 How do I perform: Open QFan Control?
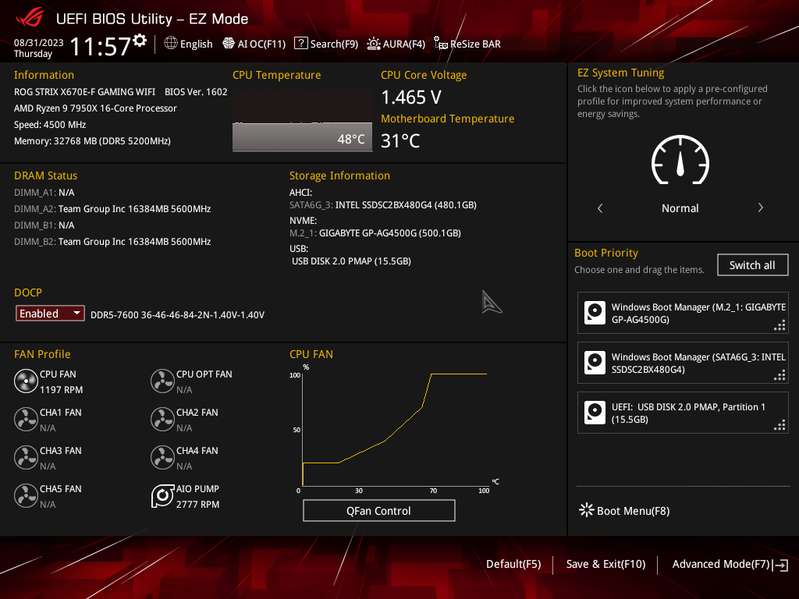pyautogui.click(x=379, y=510)
